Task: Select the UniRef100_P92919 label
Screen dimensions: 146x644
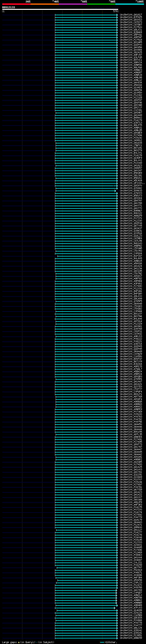Action: tap(131, 570)
